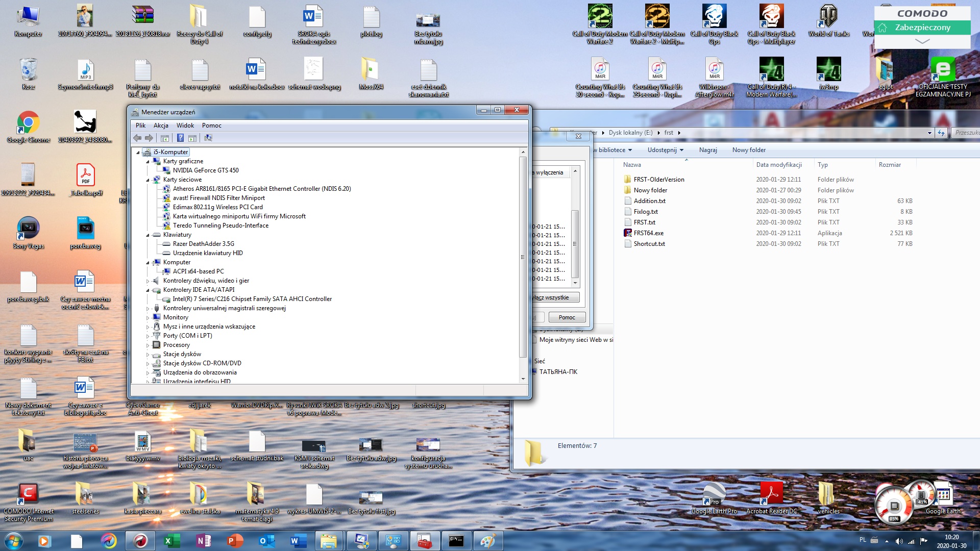The width and height of the screenshot is (980, 551).
Task: Open Excel from the taskbar
Action: click(x=171, y=541)
